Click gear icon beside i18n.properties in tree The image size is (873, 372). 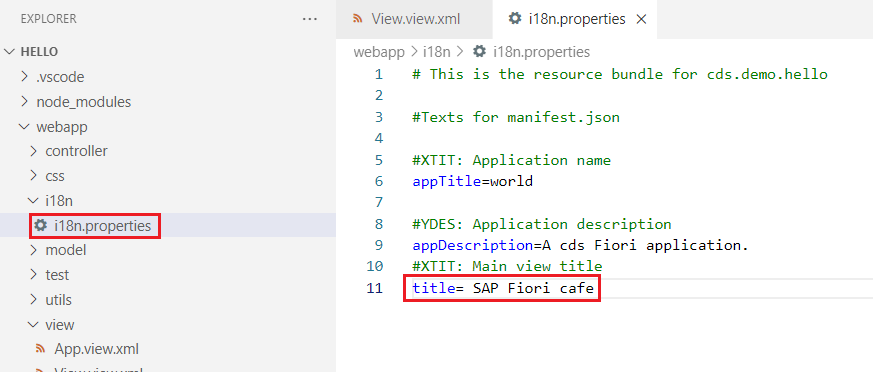pyautogui.click(x=40, y=226)
